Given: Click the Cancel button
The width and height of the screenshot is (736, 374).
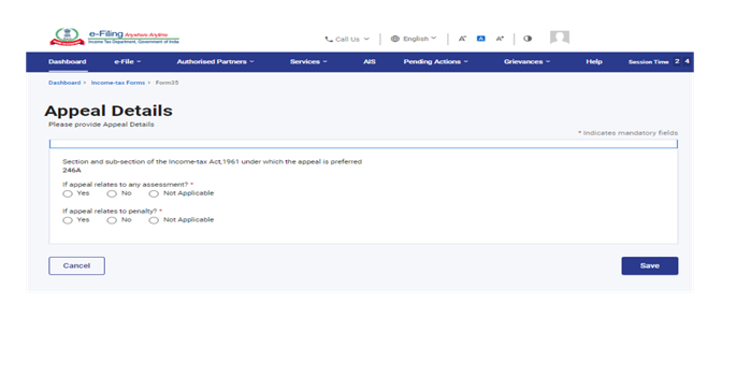Looking at the screenshot, I should click(77, 266).
